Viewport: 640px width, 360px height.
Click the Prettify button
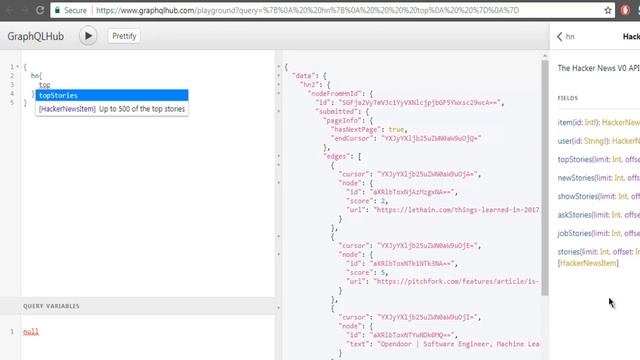coord(124,36)
